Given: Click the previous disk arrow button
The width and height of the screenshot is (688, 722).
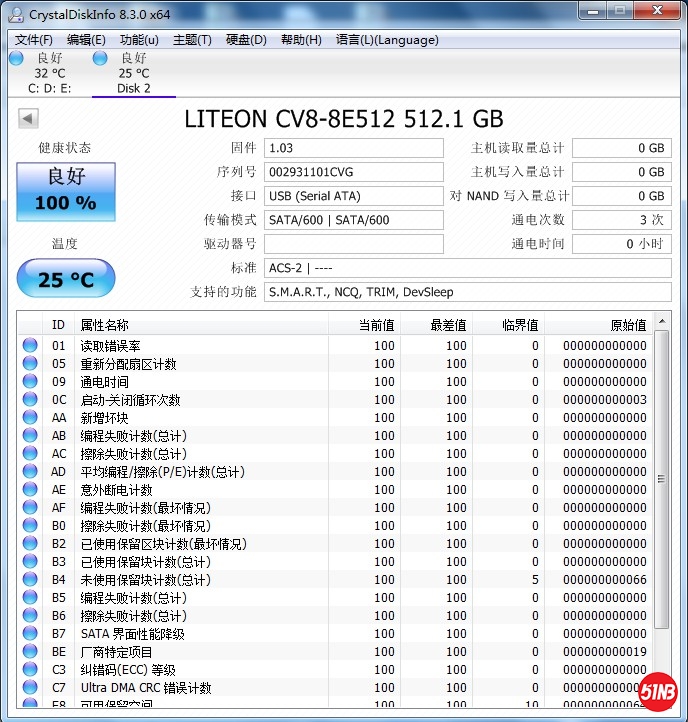Looking at the screenshot, I should click(28, 119).
